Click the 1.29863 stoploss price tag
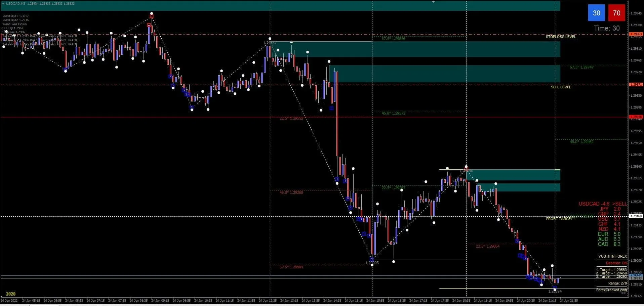This screenshot has width=644, height=306. pos(636,34)
